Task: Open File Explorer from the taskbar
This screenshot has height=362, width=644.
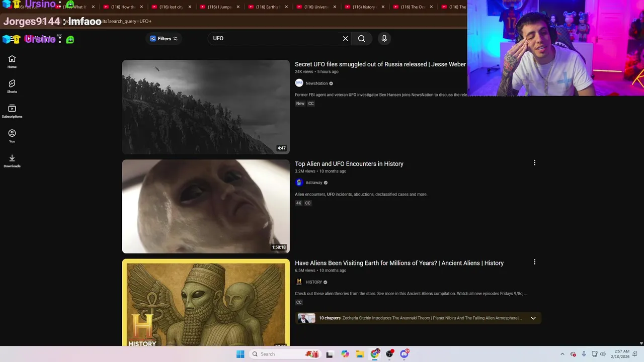Action: pos(360,354)
